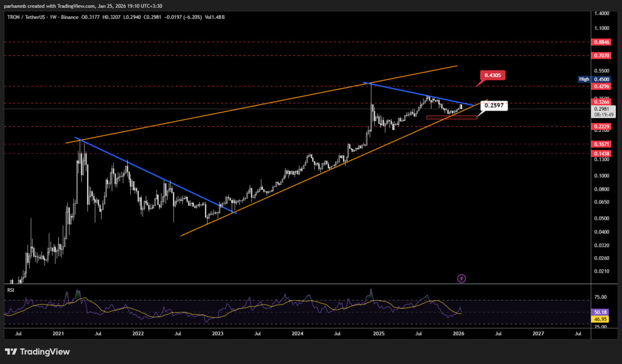Click the purple lightning bolt event icon
Viewport: 622px width, 364px height.
(462, 279)
